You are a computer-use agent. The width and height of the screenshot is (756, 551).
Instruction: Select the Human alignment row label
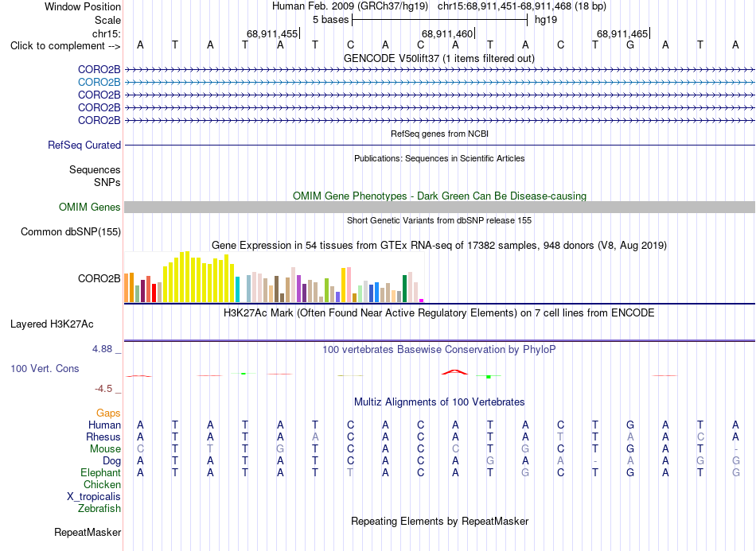(x=104, y=425)
